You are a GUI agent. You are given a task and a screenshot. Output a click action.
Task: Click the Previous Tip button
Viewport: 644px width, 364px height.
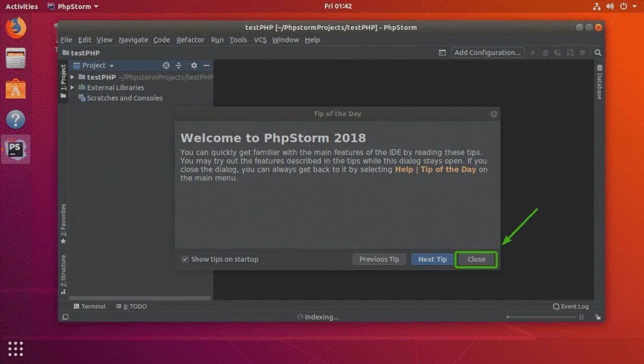(x=379, y=259)
